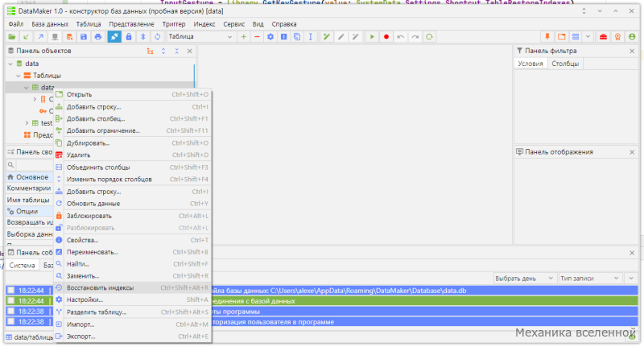Click the red record toolbar button

386,37
